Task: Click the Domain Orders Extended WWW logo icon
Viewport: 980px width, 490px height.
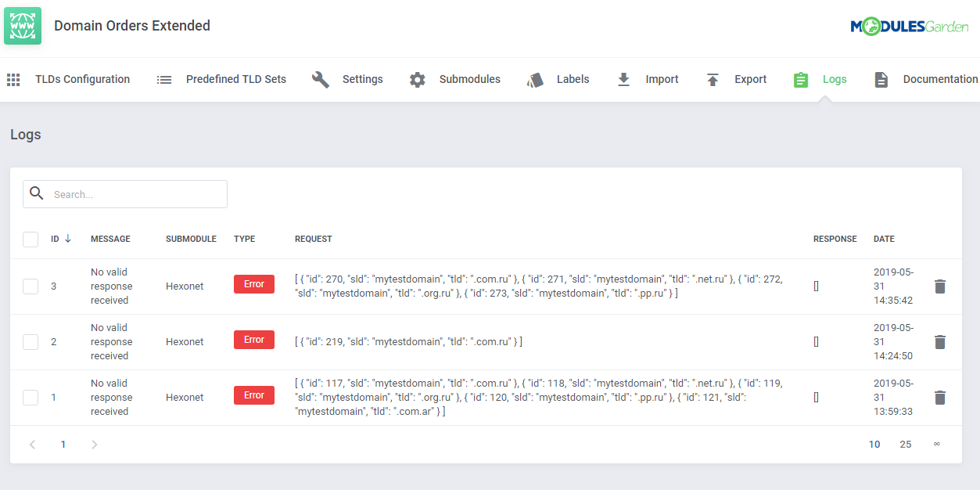Action: [x=23, y=26]
